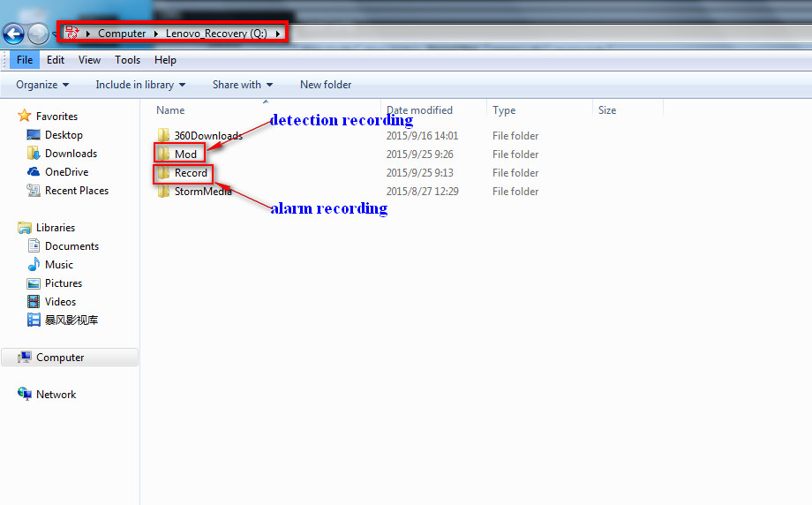Select 暴风影视库 under Libraries

(x=71, y=320)
